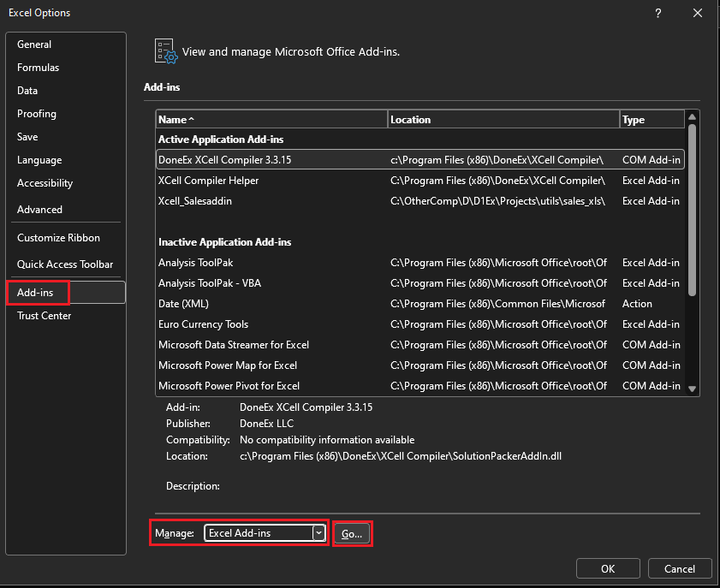Click the Xcell_Salesaddin location path
Screen dimensions: 720x588
[497, 201]
